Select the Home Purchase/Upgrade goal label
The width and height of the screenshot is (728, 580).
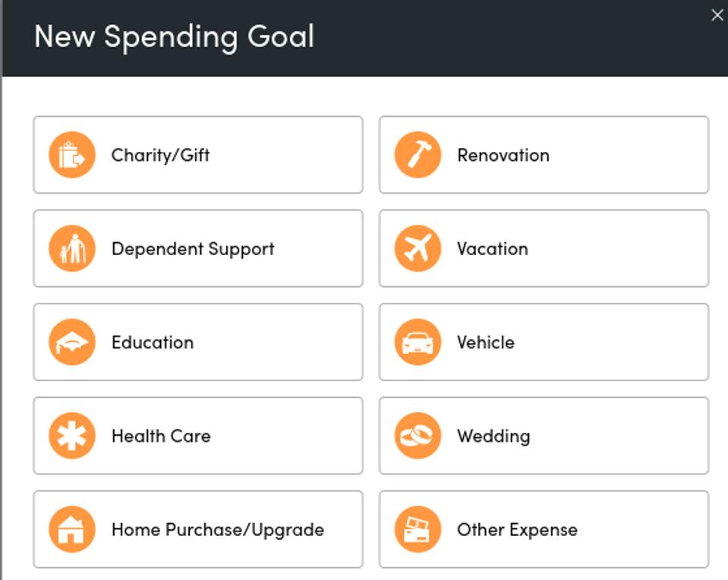click(217, 529)
